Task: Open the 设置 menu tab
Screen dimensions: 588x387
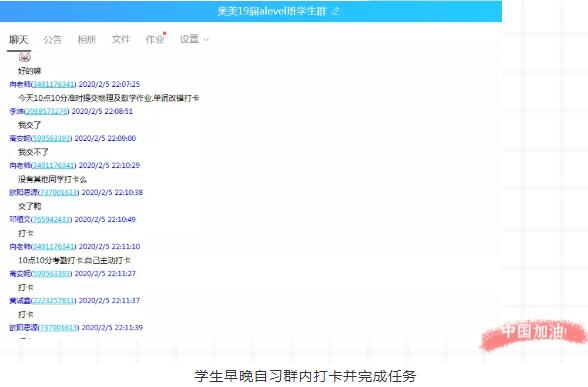Action: coord(189,39)
